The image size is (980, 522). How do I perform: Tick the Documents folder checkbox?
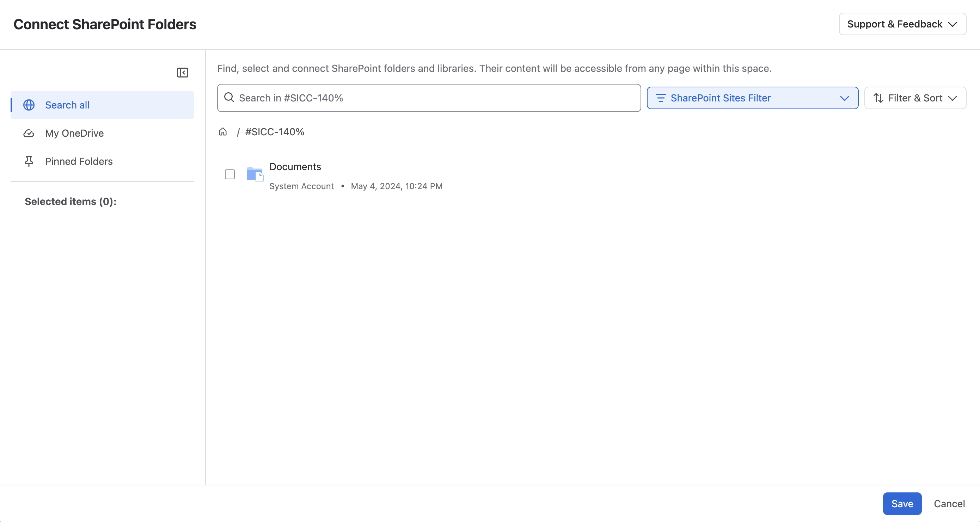coord(230,174)
